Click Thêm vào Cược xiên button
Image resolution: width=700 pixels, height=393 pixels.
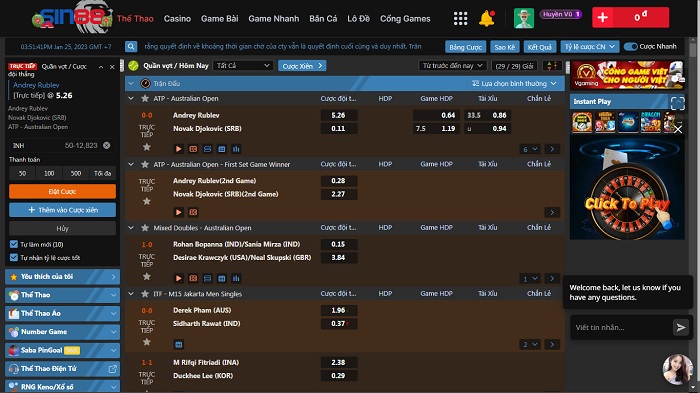tap(62, 210)
